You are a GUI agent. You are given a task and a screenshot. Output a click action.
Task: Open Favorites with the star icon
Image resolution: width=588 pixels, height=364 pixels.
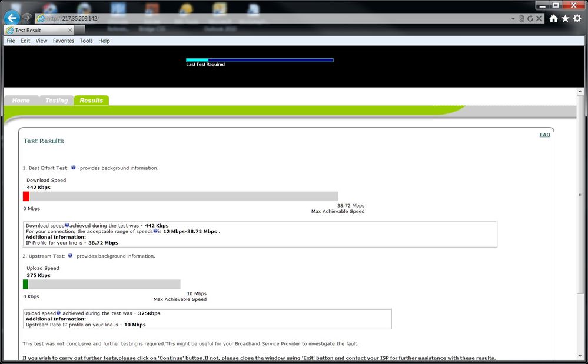[x=565, y=18]
